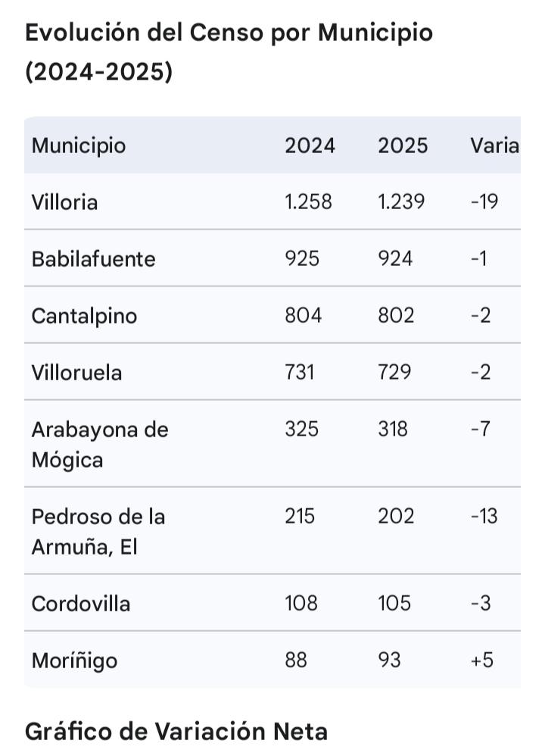Click the 2025 column header
This screenshot has width=545, height=756.
point(403,145)
